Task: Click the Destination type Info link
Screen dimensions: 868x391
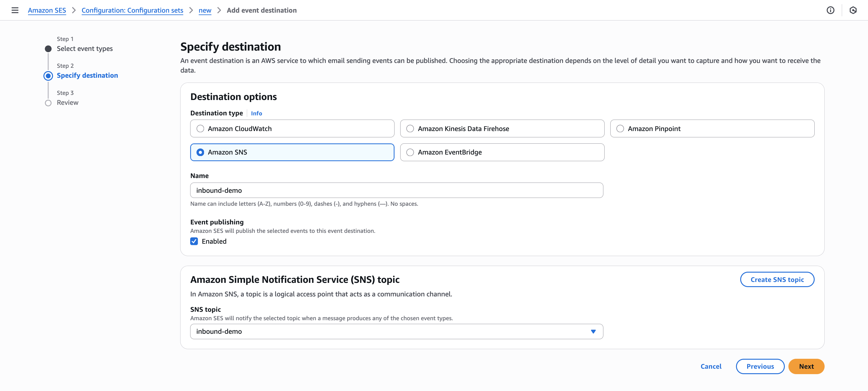Action: [256, 113]
